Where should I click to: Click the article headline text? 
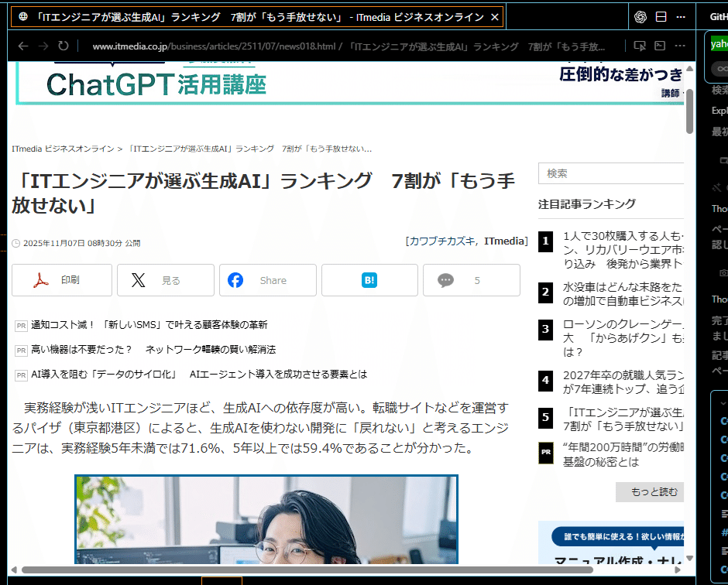[264, 193]
